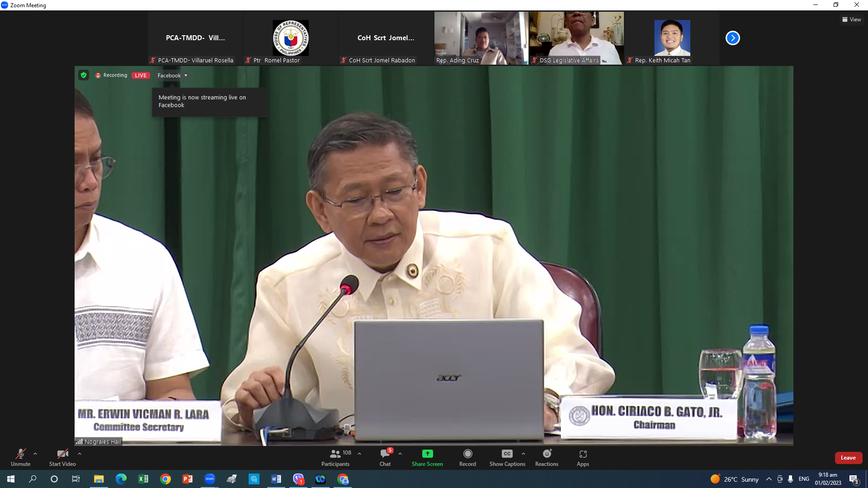The width and height of the screenshot is (868, 488).
Task: Open the taskbar clock and date
Action: coord(828,479)
